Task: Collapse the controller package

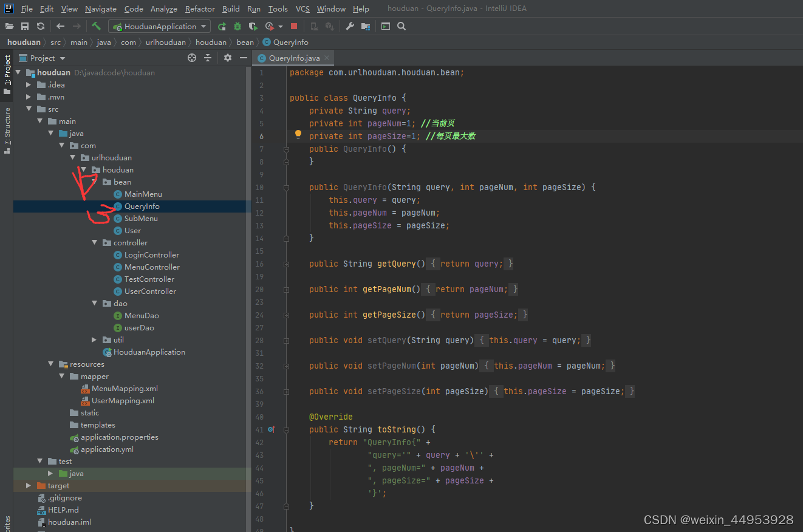Action: [x=94, y=242]
